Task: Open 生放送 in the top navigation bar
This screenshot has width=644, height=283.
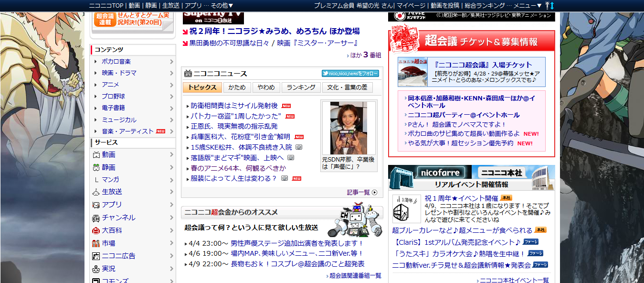Action: [171, 5]
